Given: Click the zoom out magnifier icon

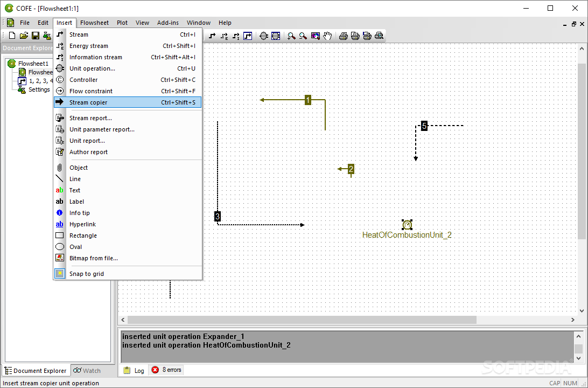Looking at the screenshot, I should [303, 36].
